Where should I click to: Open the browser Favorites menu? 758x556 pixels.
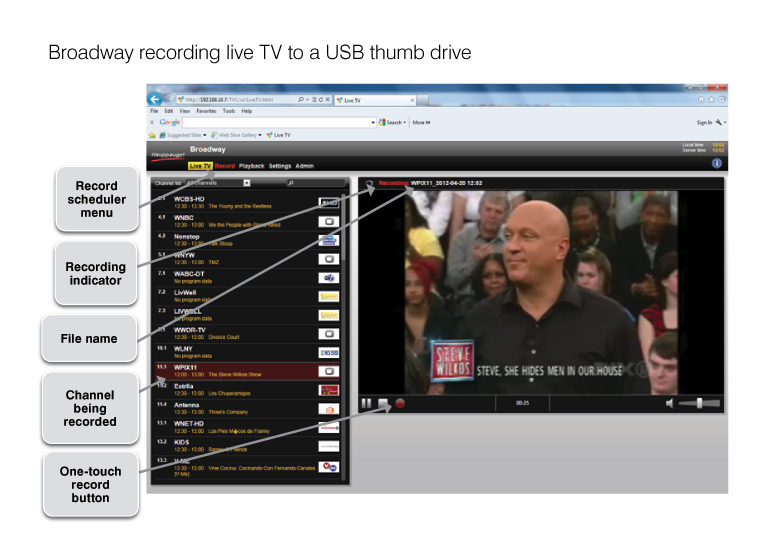tap(205, 111)
